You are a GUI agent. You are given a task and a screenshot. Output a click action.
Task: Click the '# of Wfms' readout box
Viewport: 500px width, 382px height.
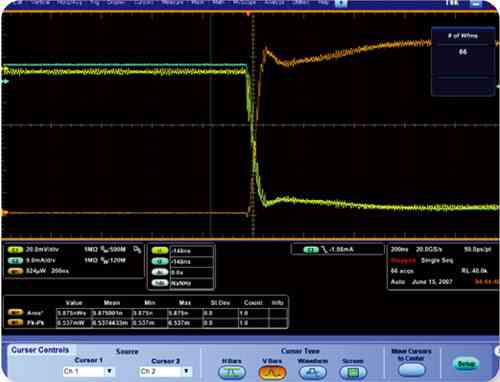(x=463, y=62)
